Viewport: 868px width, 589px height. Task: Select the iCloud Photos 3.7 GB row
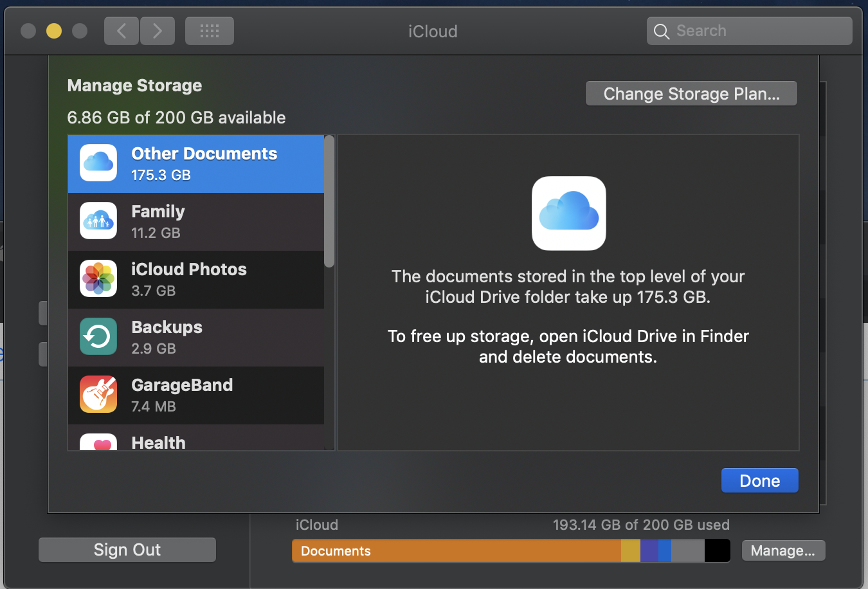click(196, 280)
